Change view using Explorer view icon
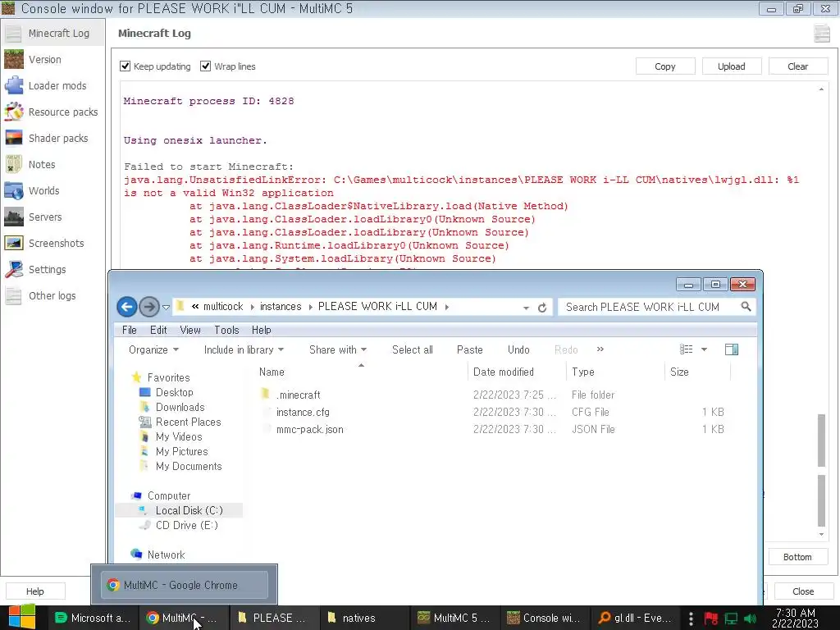The height and width of the screenshot is (630, 840). (687, 349)
